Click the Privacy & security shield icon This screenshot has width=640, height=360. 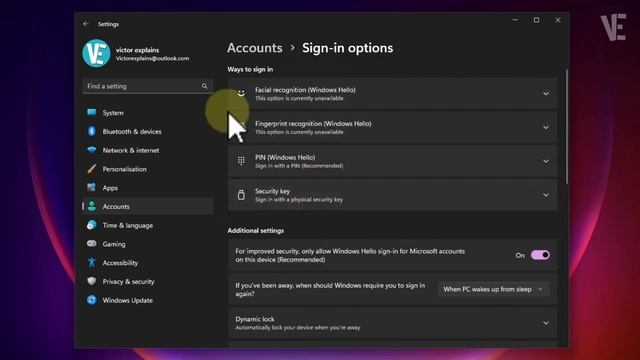click(x=91, y=281)
